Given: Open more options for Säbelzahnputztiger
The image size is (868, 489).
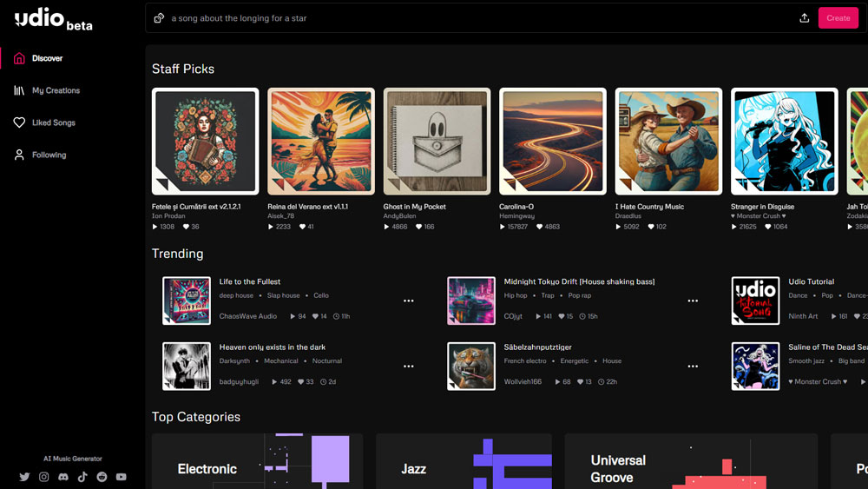Looking at the screenshot, I should 693,366.
